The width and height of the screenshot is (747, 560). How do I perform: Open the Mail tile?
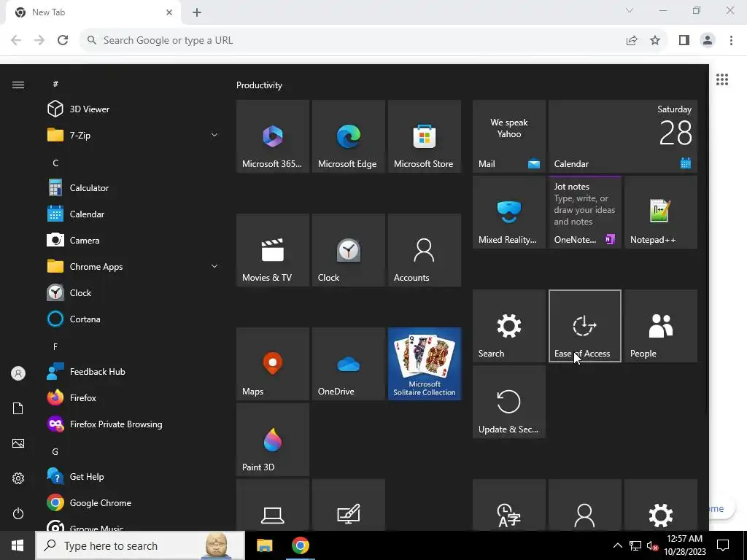508,136
